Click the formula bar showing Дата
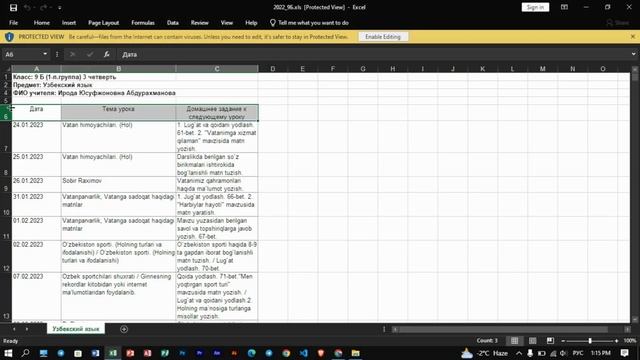This screenshot has height=360, width=640. coord(373,54)
